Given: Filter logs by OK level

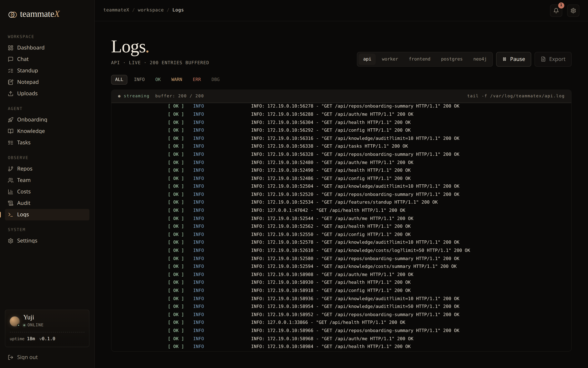Looking at the screenshot, I should [158, 80].
